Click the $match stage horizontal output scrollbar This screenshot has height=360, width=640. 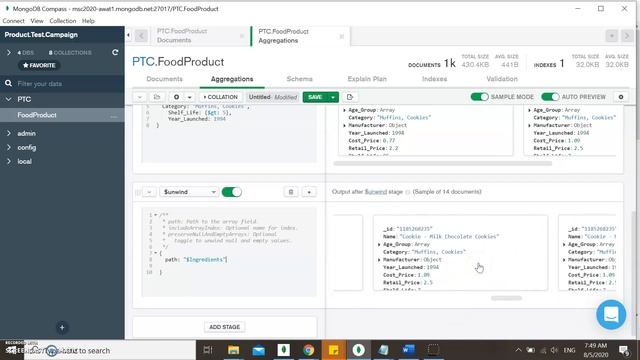click(x=442, y=163)
